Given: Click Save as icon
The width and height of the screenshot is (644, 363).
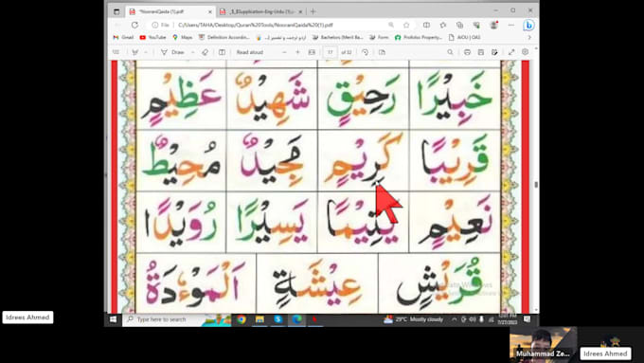Looking at the screenshot, I should pyautogui.click(x=494, y=52).
